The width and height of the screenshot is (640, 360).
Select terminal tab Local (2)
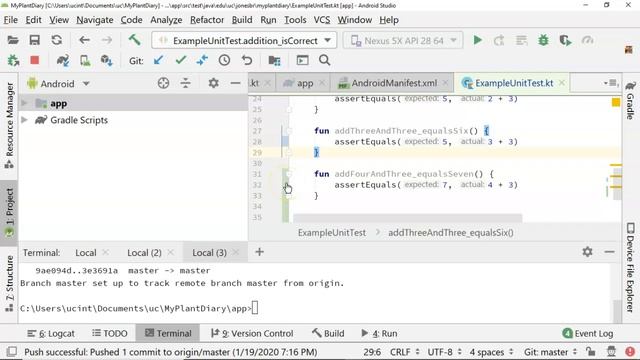[144, 253]
